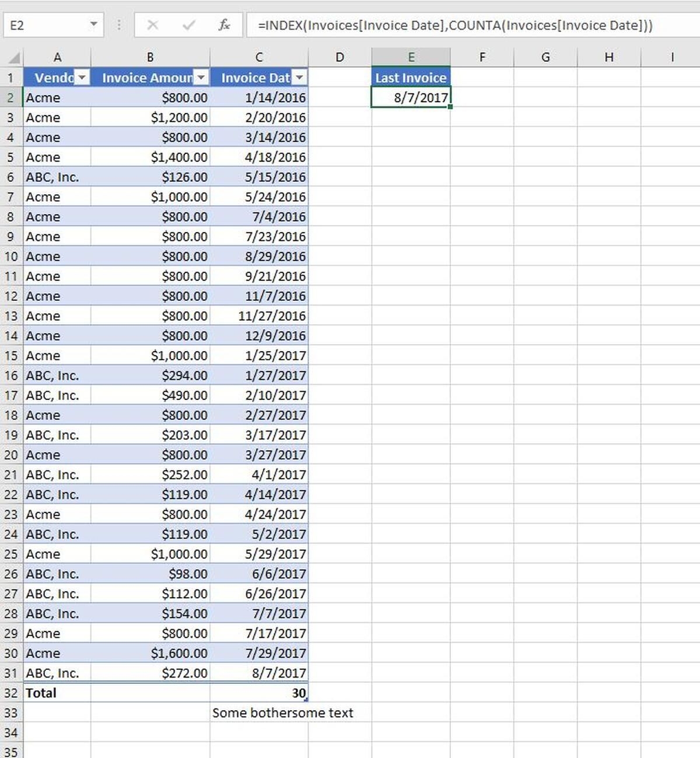The width and height of the screenshot is (700, 758).
Task: Select cell E2 showing 8/7/2017
Action: [x=411, y=97]
